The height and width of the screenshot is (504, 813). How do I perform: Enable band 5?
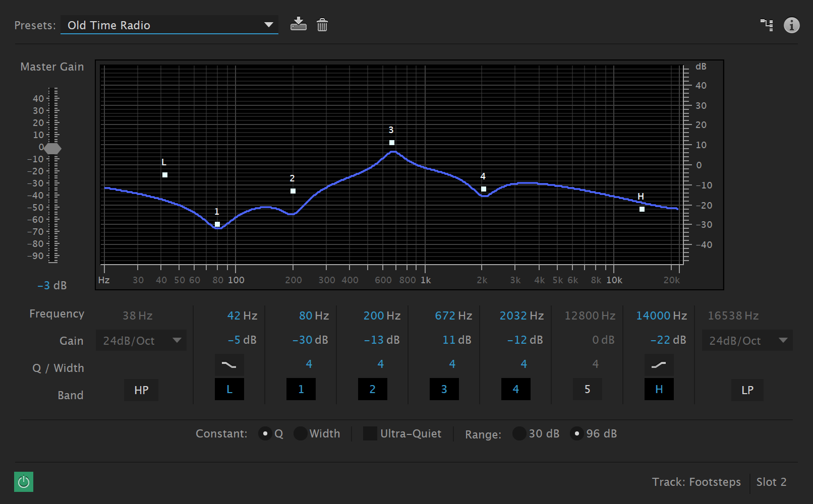pos(587,390)
